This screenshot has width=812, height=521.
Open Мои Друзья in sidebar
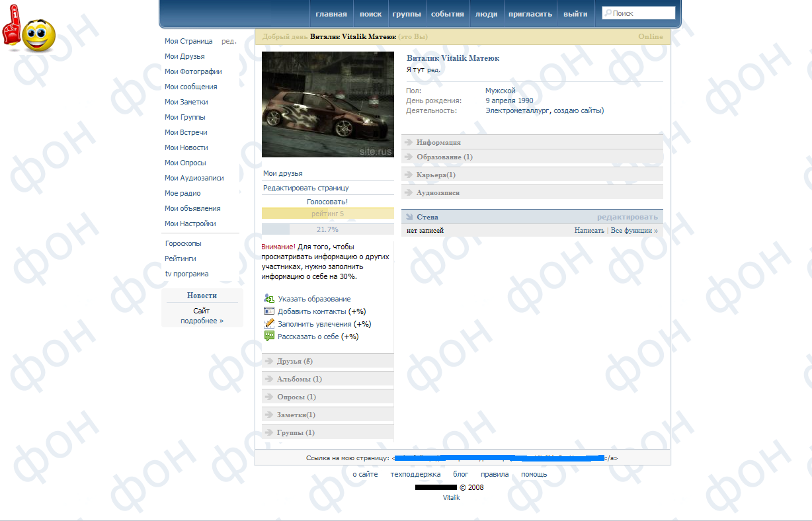click(x=184, y=56)
